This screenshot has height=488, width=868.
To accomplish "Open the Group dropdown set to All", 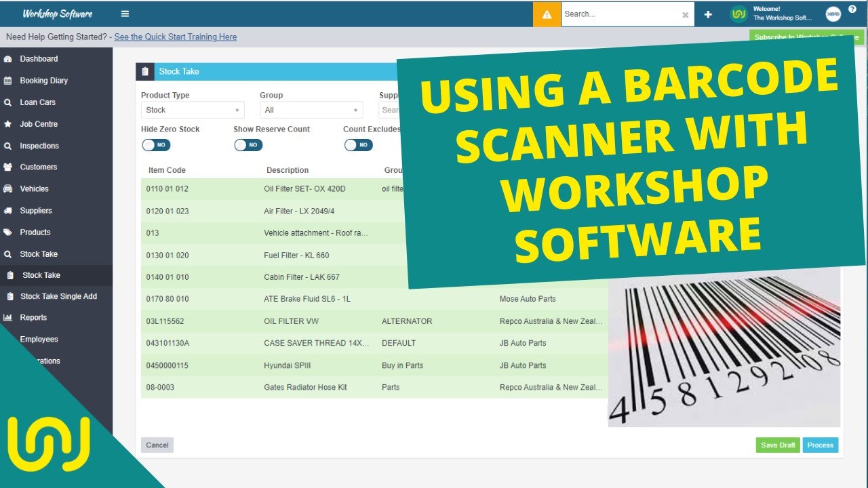I will [x=311, y=110].
